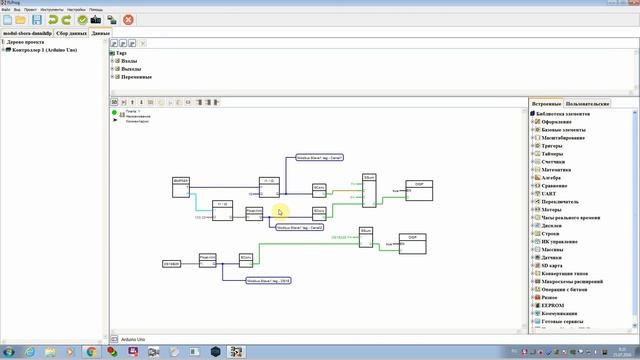Redo the last undone action
Screen dimensions: 640x360
point(66,20)
